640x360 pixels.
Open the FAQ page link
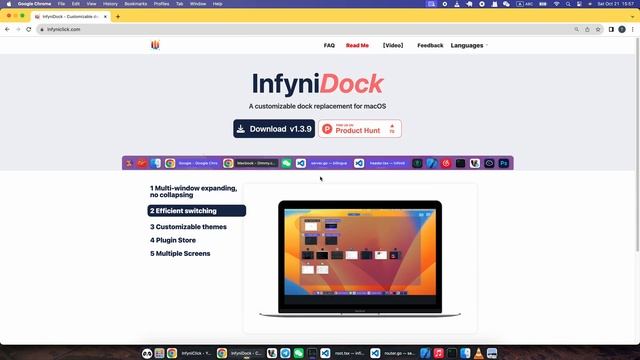coord(329,45)
